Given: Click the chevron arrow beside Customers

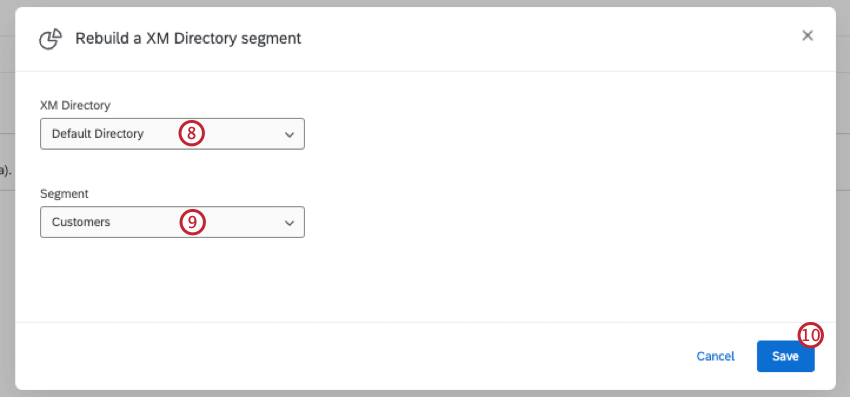Looking at the screenshot, I should point(289,223).
